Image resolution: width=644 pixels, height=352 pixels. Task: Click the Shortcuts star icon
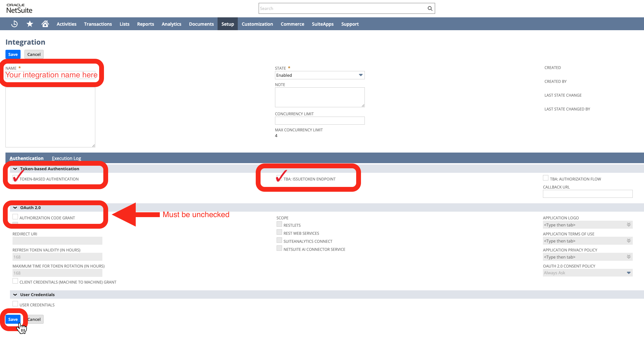point(30,24)
